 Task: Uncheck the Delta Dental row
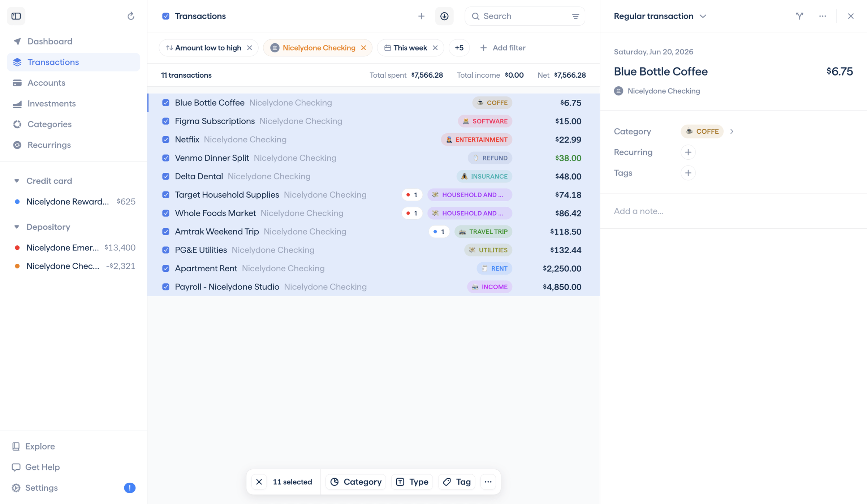(x=166, y=176)
